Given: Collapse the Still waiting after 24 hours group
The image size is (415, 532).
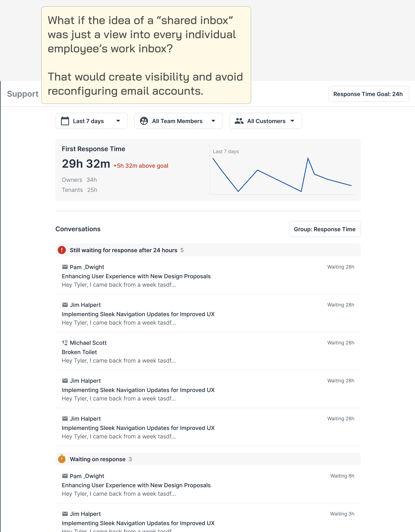Looking at the screenshot, I should [208, 250].
